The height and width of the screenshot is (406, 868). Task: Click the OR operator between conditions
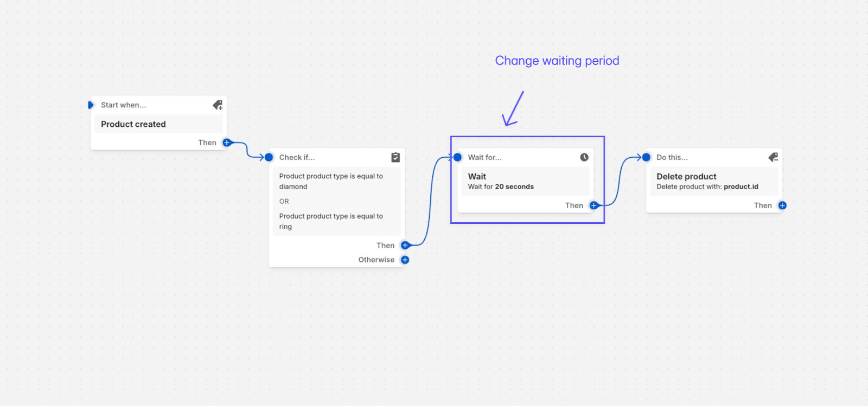pos(284,201)
